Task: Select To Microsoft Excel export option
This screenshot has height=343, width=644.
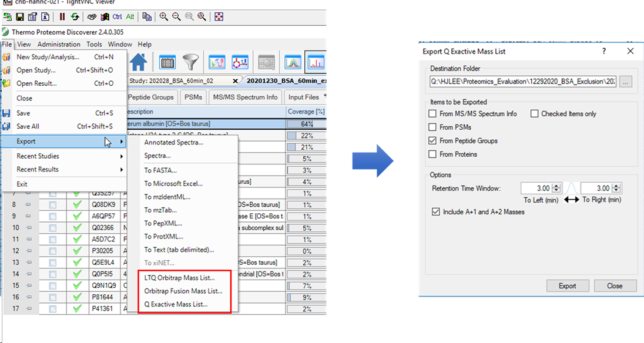Action: pyautogui.click(x=173, y=184)
